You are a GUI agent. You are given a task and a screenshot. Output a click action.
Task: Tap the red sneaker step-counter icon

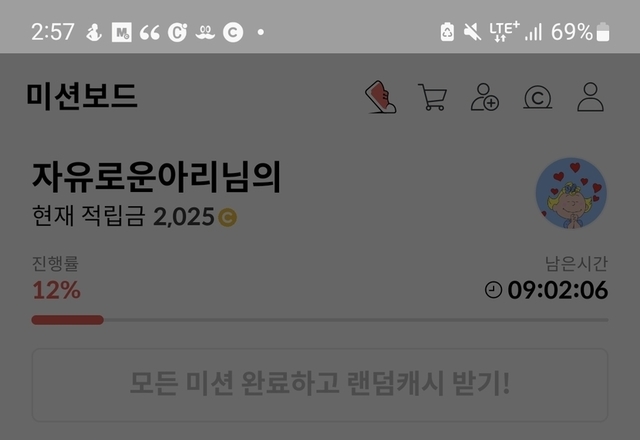click(x=380, y=97)
